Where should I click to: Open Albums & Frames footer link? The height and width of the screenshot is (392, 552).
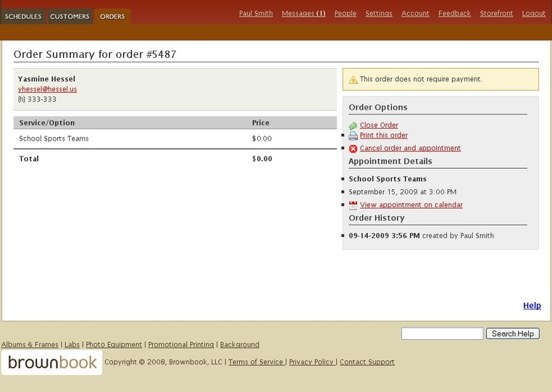coord(30,344)
